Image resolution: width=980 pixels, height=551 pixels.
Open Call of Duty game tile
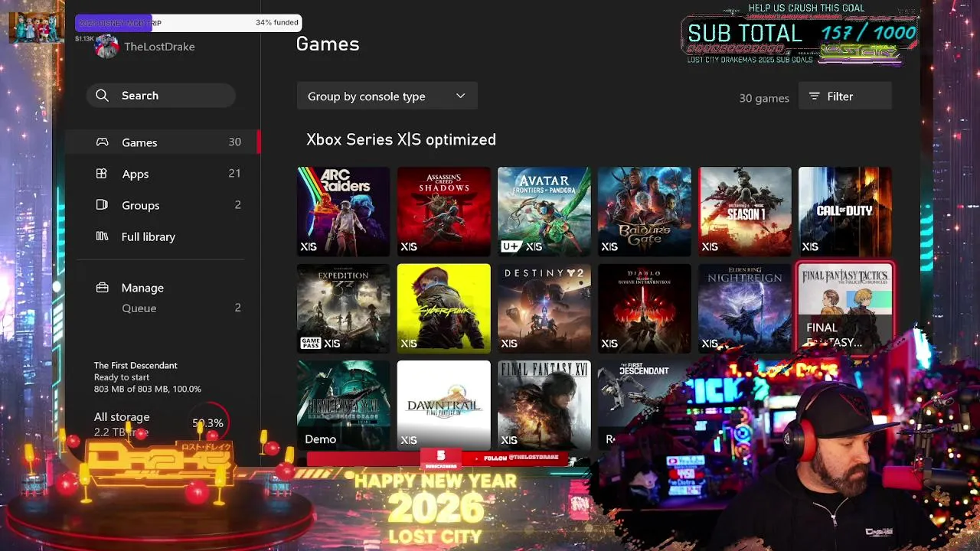coord(844,211)
